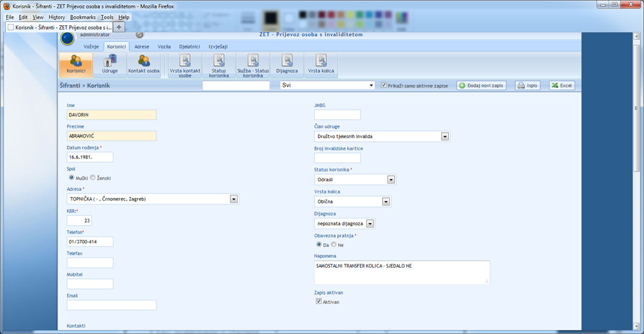Viewport: 644px width, 334px height.
Task: Open Vrsta kontakt osobe codebook icon
Action: (x=185, y=65)
